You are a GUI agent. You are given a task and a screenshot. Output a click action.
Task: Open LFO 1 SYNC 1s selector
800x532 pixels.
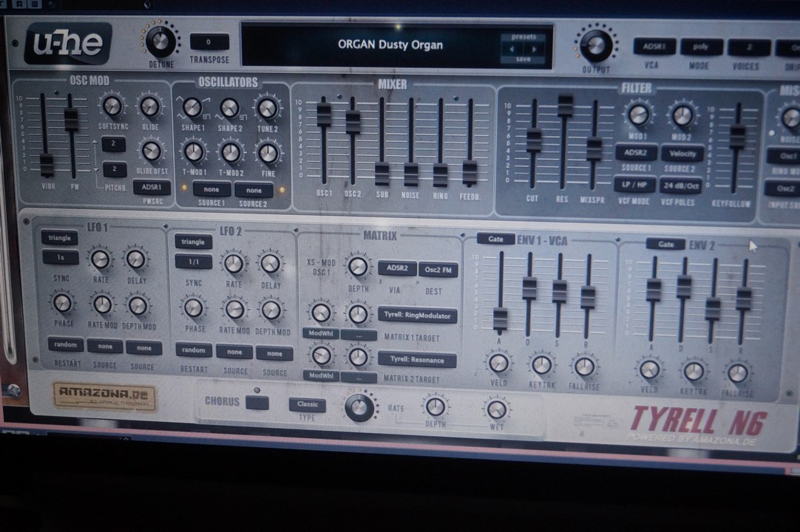pyautogui.click(x=61, y=258)
